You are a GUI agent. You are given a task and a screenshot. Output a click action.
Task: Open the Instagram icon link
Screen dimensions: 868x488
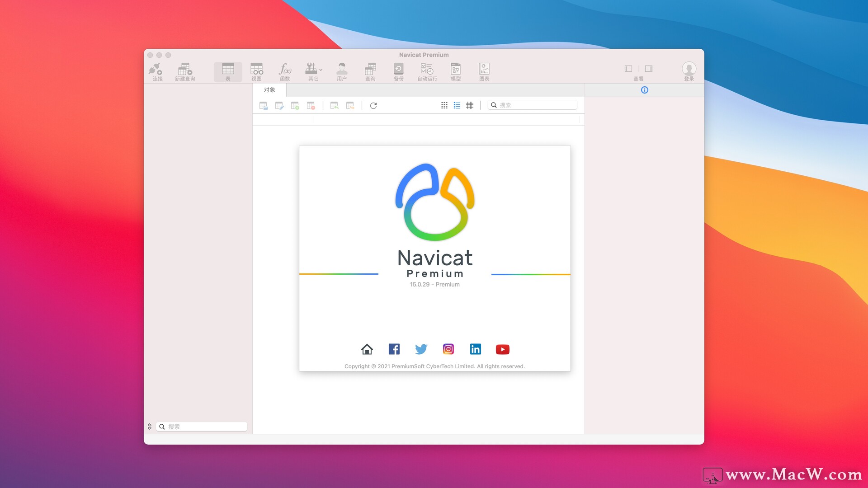coord(448,349)
